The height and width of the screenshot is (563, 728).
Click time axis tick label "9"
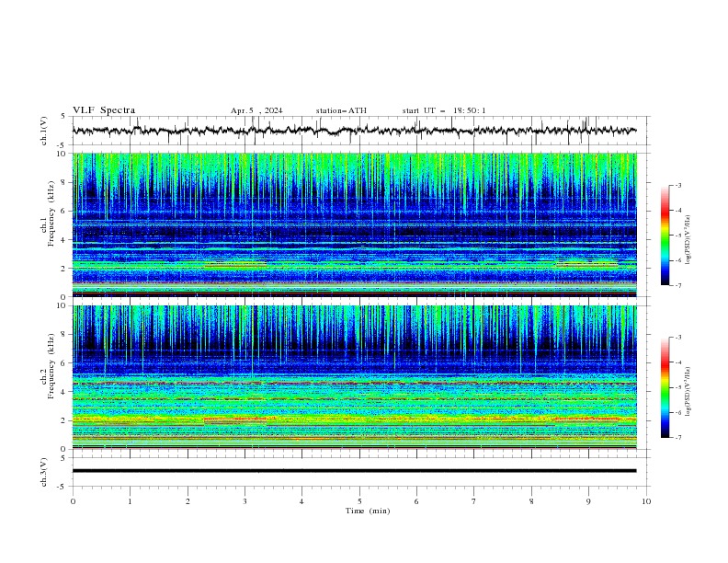pyautogui.click(x=588, y=501)
